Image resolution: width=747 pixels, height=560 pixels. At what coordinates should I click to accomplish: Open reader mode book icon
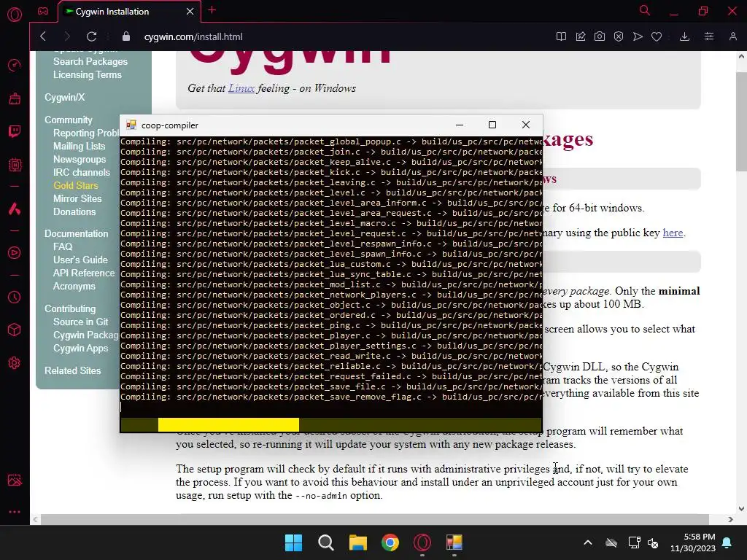561,36
